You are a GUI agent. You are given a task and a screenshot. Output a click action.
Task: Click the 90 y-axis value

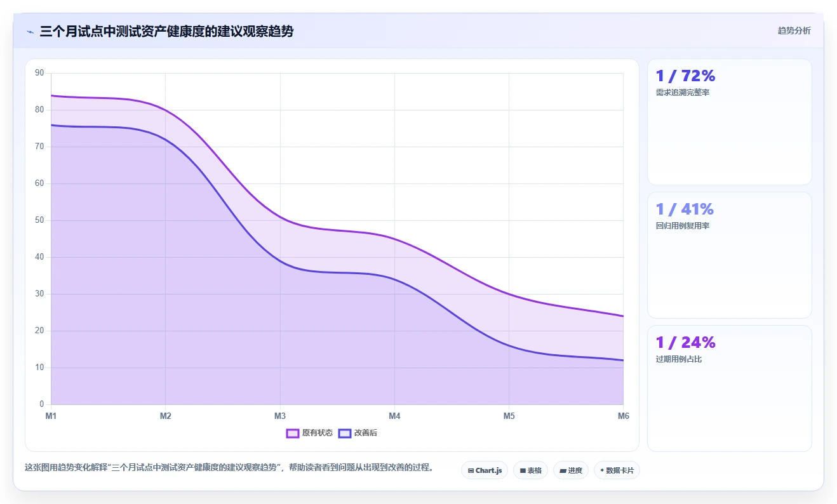(x=39, y=73)
